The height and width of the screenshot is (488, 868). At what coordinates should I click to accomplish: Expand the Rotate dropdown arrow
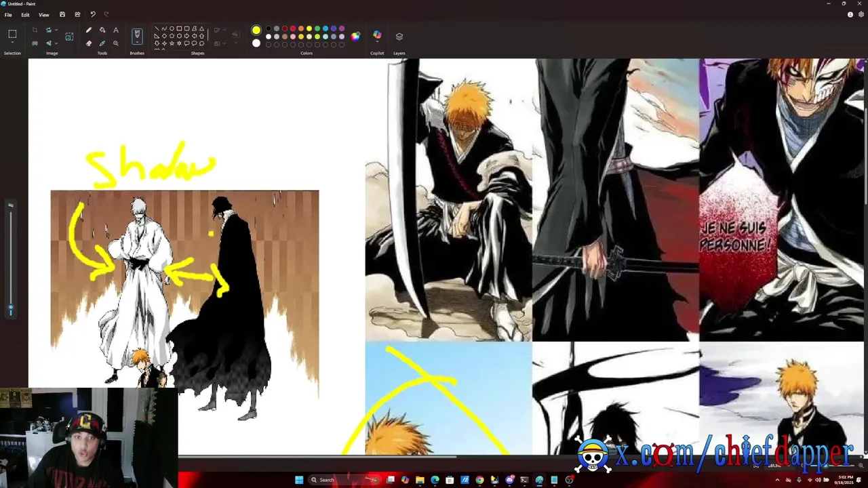click(56, 30)
